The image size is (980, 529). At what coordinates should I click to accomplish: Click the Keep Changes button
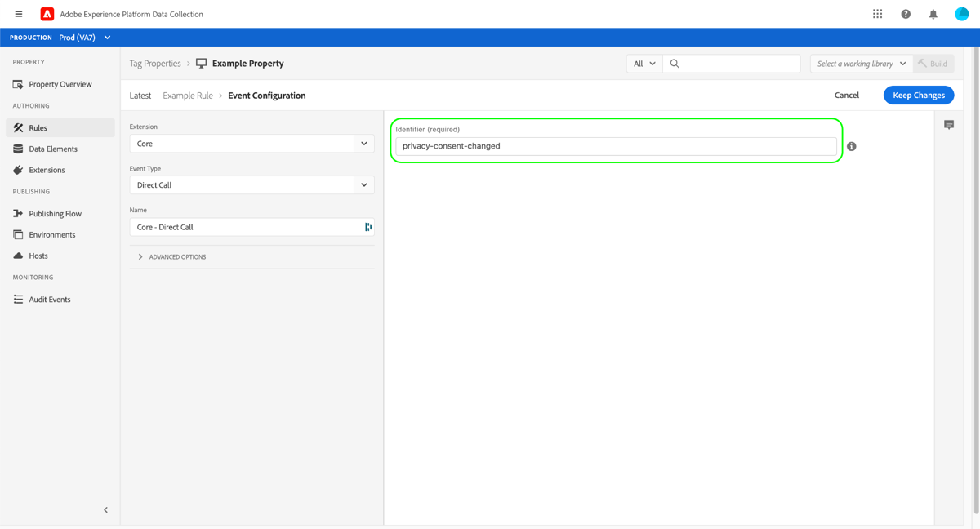918,95
